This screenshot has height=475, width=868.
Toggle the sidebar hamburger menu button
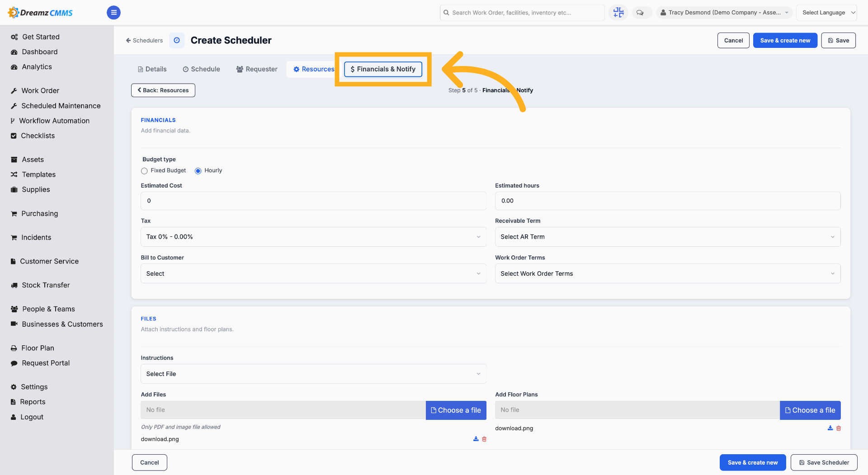click(x=113, y=13)
